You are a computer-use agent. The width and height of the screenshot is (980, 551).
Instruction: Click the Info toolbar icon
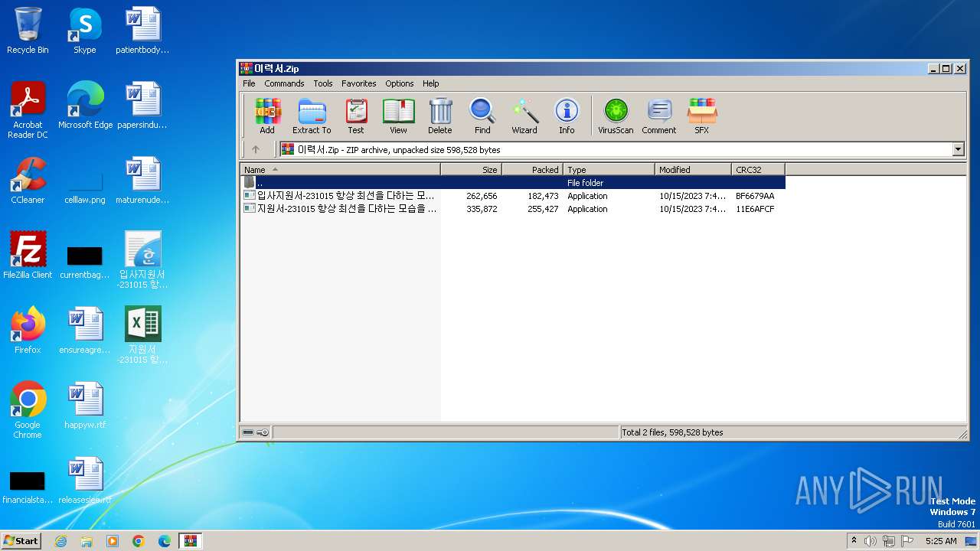tap(567, 116)
